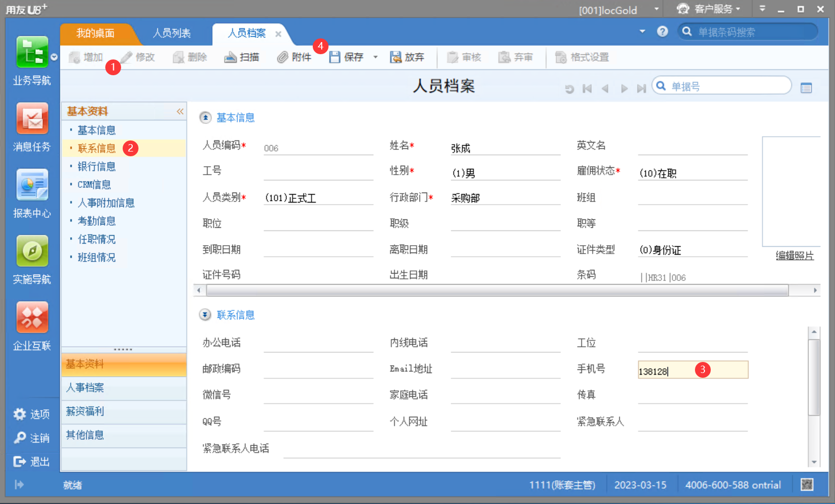Open the 人事档案 panel group

[x=124, y=388]
